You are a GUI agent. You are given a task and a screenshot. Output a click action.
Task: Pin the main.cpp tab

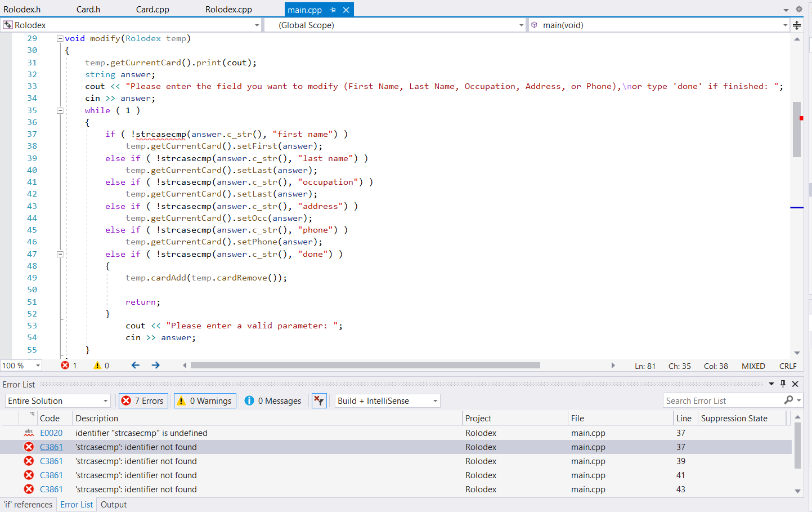[x=333, y=10]
